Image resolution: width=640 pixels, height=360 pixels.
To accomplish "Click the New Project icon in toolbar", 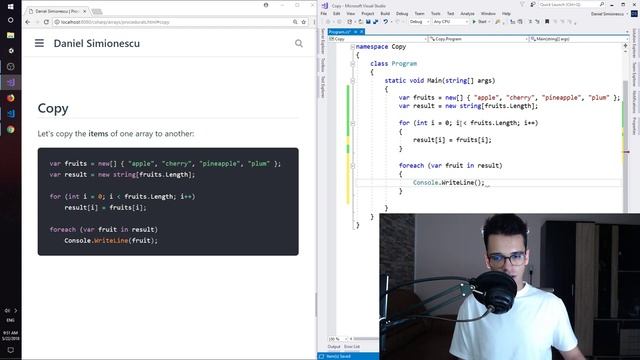I will (x=350, y=22).
